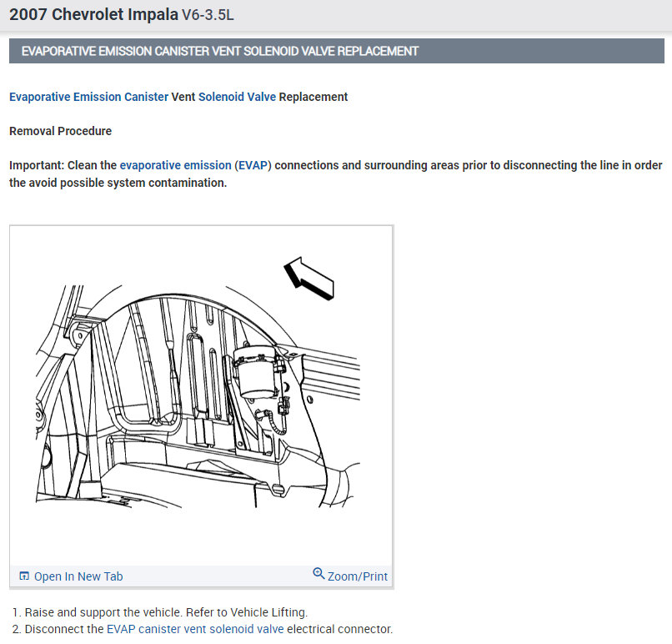Click the Important: note text
The image size is (672, 644).
[335, 174]
